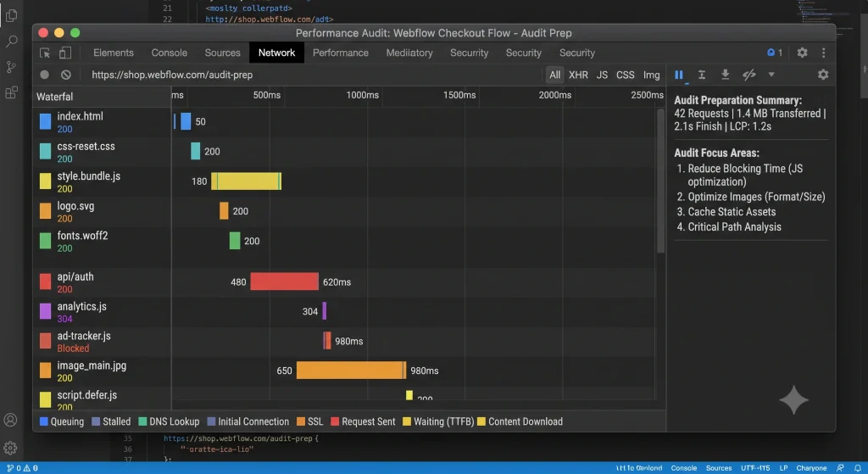Click the Queuing legend color swatch
868x474 pixels.
click(44, 421)
